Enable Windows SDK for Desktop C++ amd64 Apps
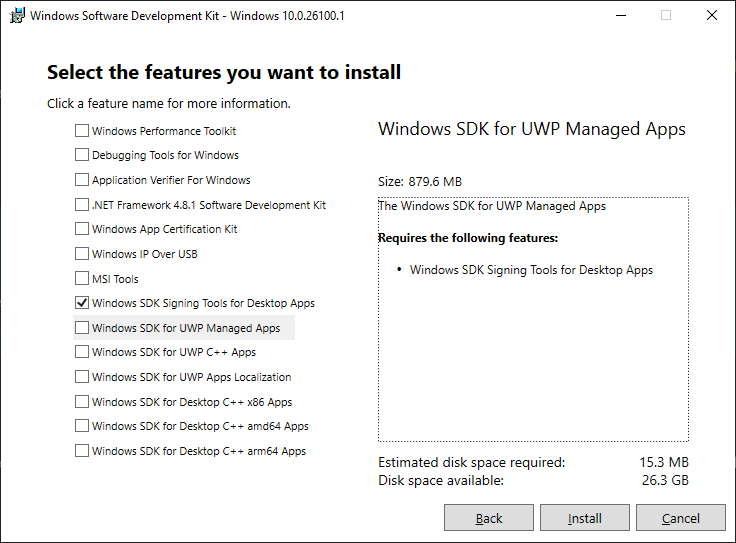This screenshot has width=736, height=543. [x=82, y=426]
